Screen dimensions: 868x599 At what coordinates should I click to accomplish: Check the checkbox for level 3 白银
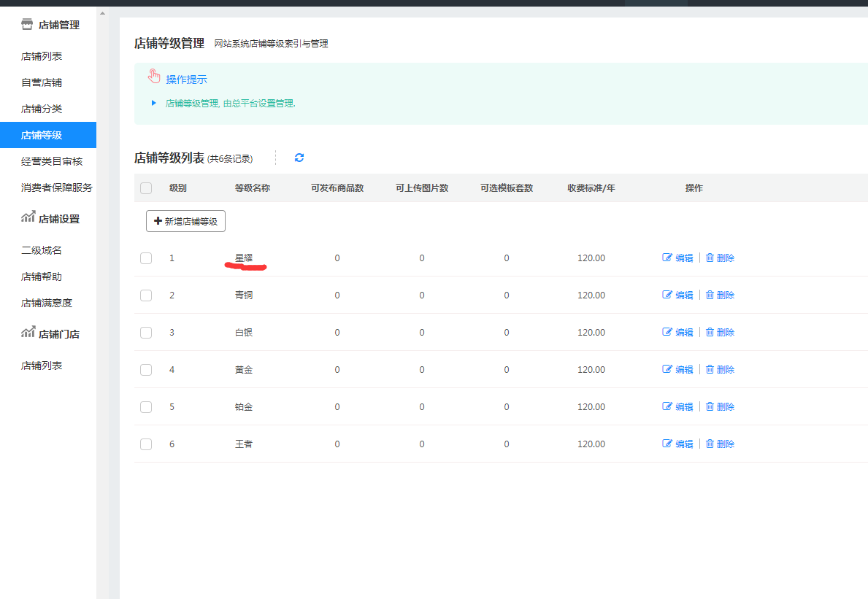pyautogui.click(x=146, y=333)
